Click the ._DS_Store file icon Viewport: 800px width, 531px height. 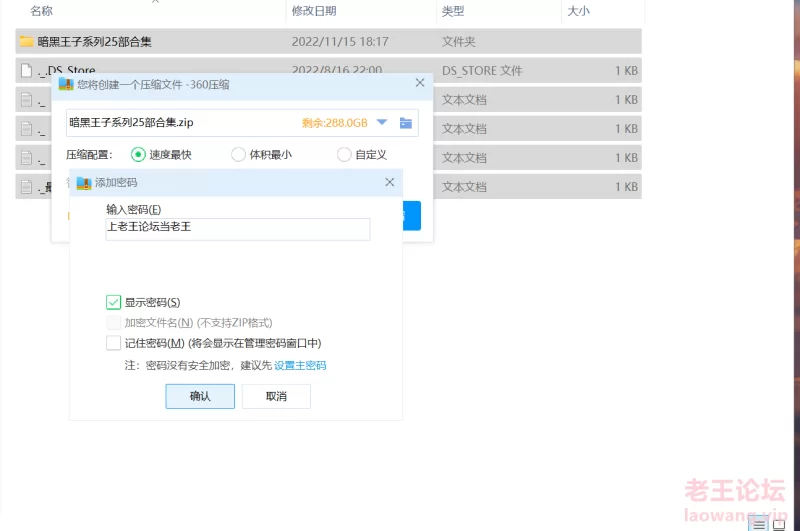click(x=26, y=70)
